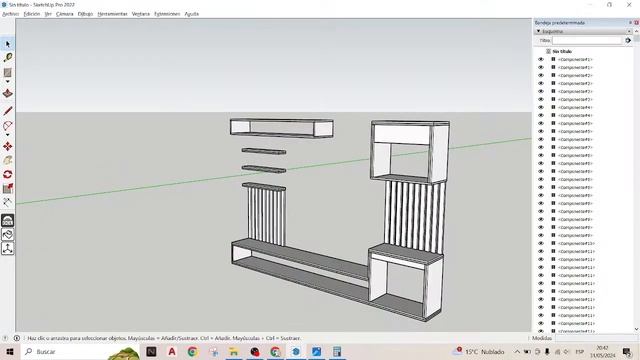The height and width of the screenshot is (360, 640).
Task: Pin the Bandeja predeterminada tray
Action: click(630, 22)
